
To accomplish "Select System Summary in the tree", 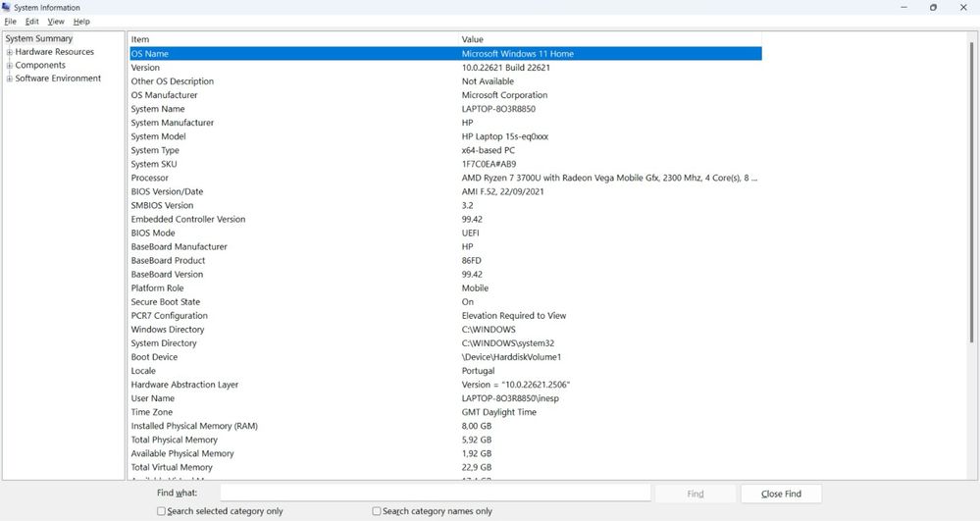I will 39,39.
